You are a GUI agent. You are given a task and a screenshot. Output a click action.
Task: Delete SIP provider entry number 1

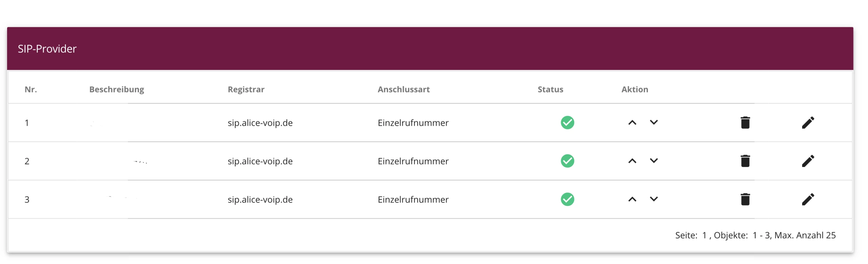745,123
